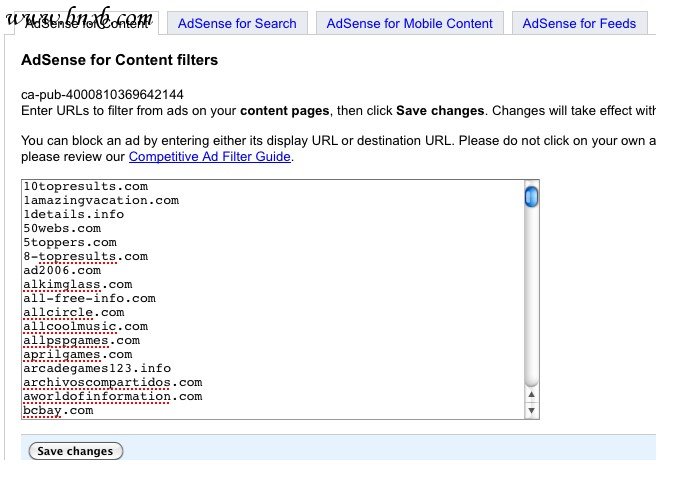Go to AdSense for Feeds tab
689x480 pixels.
pyautogui.click(x=579, y=23)
